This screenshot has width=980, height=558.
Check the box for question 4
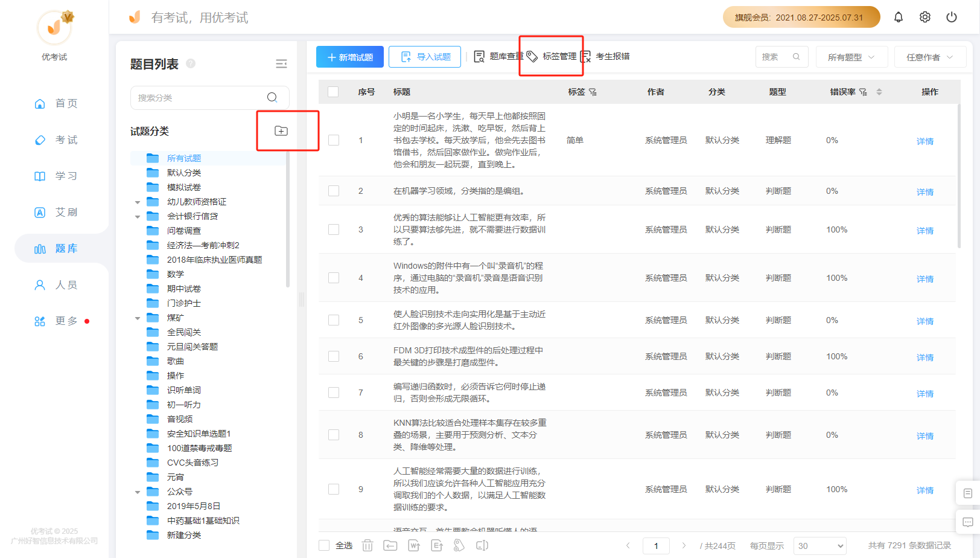pyautogui.click(x=334, y=278)
